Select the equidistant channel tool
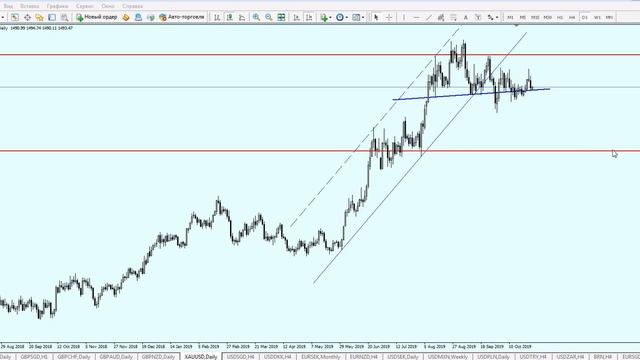This screenshot has height=360, width=640. click(441, 17)
